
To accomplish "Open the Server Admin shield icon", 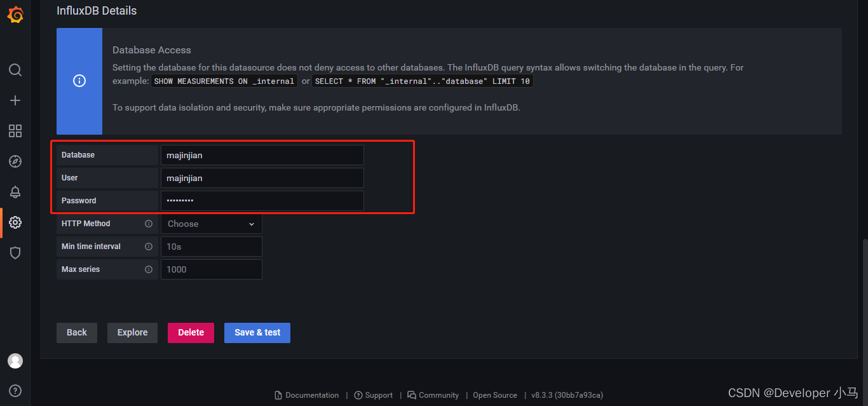I will click(15, 253).
